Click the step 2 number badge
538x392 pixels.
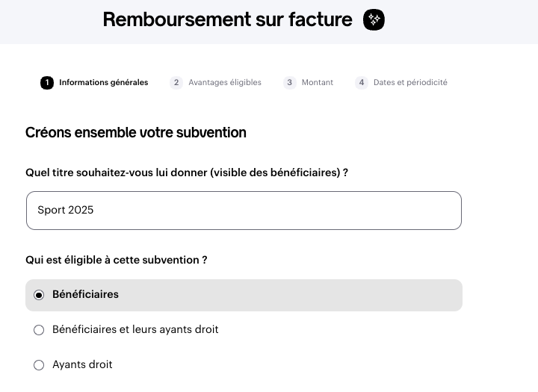(x=176, y=83)
